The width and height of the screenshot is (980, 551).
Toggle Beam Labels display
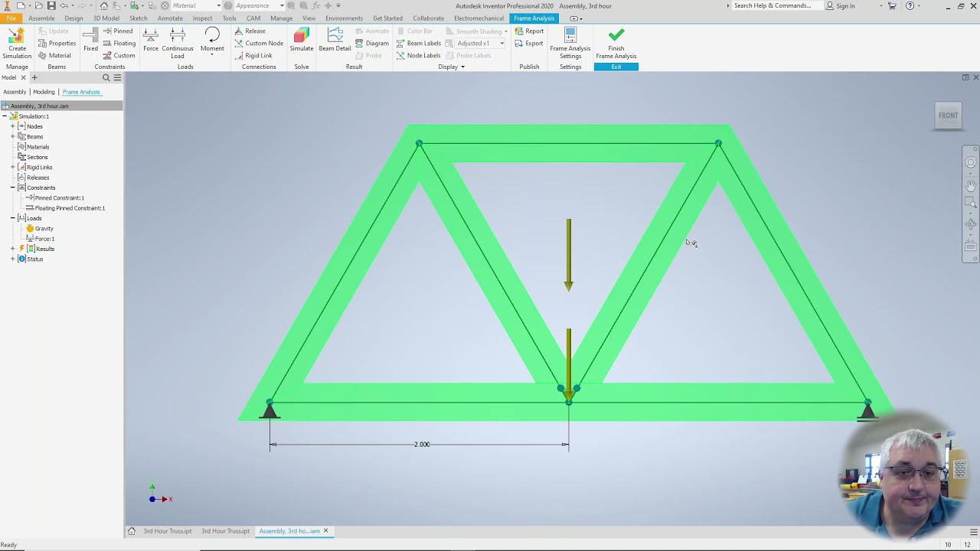[418, 44]
